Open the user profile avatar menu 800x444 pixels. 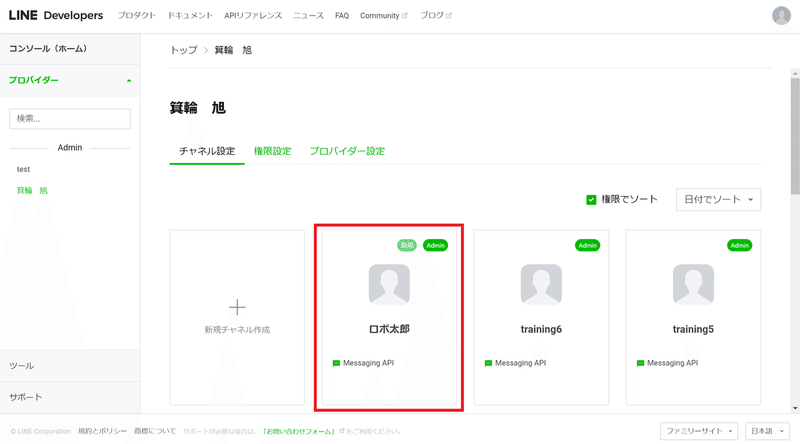781,15
